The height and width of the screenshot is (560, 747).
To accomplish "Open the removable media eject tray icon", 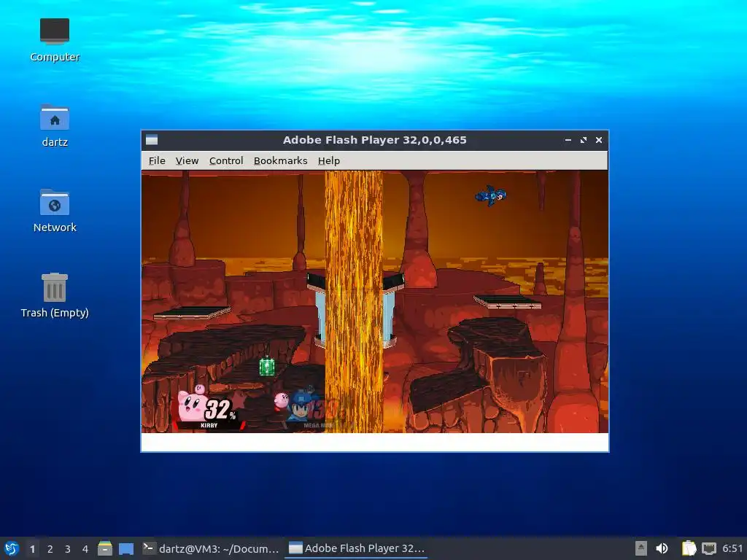I will pyautogui.click(x=641, y=548).
